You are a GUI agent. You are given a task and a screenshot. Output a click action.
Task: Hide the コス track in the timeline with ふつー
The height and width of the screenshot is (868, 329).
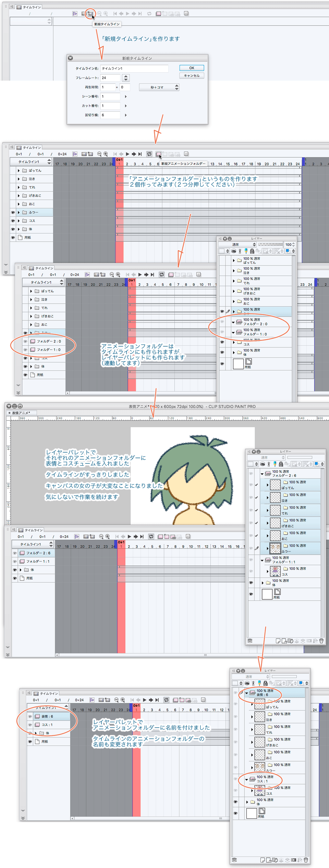coord(13,221)
